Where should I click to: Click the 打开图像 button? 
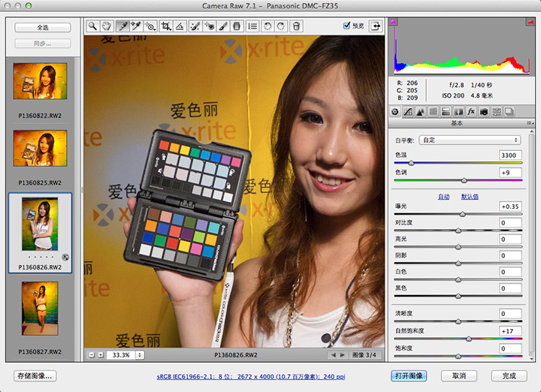pos(409,375)
